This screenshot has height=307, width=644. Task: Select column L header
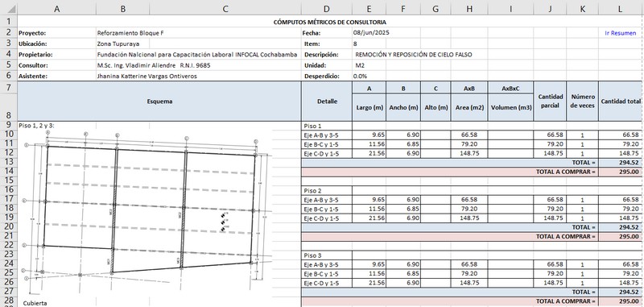tap(620, 8)
